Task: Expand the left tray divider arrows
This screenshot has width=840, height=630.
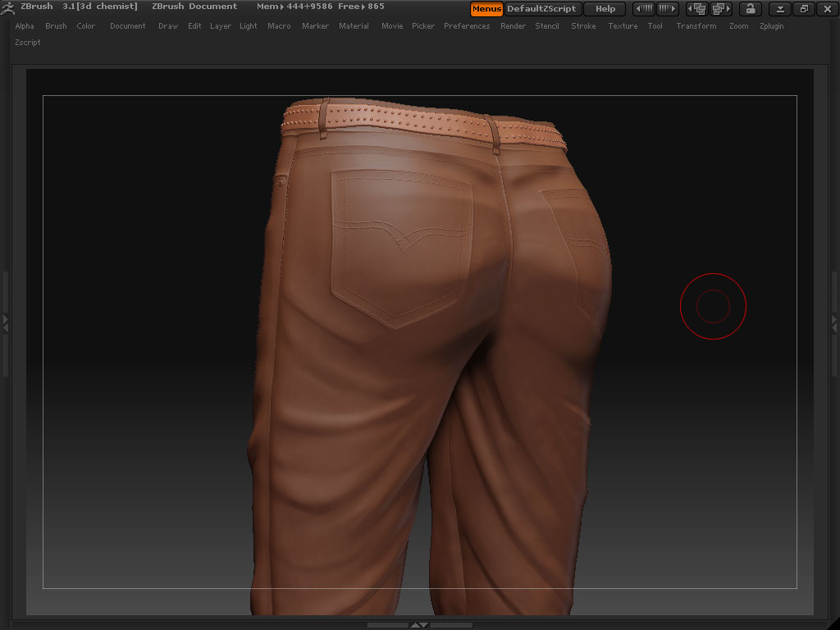Action: pyautogui.click(x=6, y=323)
